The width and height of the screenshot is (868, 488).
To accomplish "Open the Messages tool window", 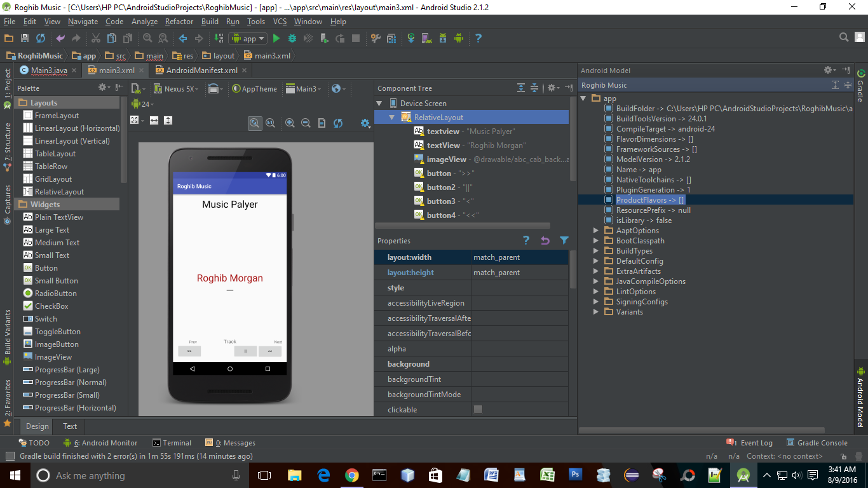I will click(x=230, y=443).
